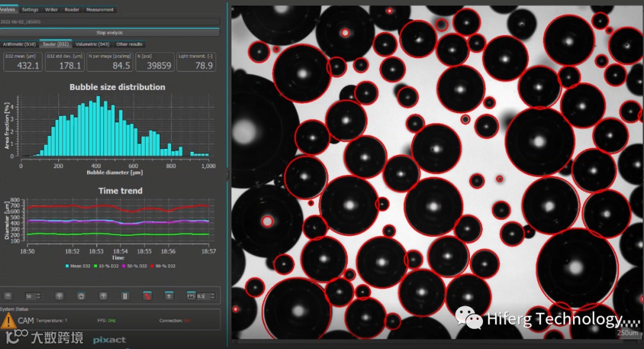The width and height of the screenshot is (644, 349).
Task: Click the Light transmit value 78.9
Action: pos(204,66)
